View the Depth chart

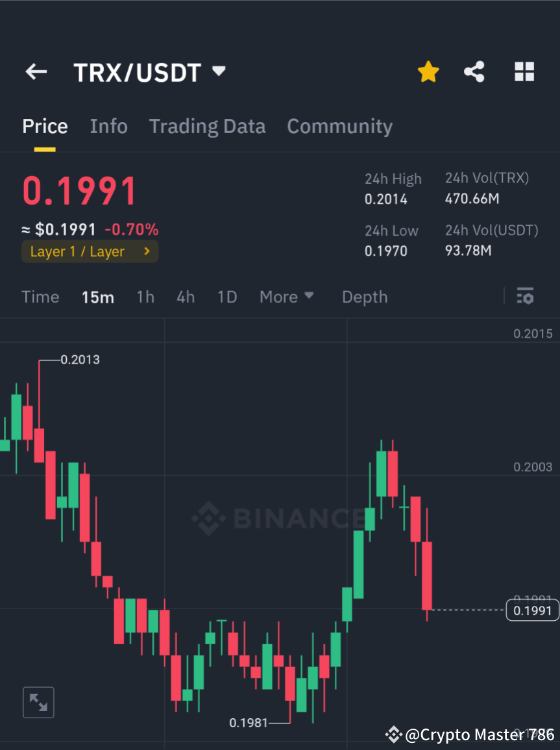point(364,296)
